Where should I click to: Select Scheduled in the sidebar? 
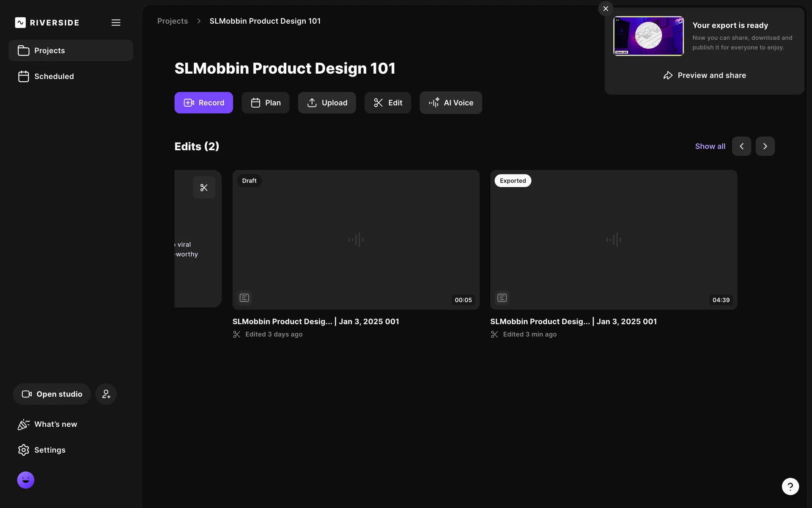(x=54, y=77)
